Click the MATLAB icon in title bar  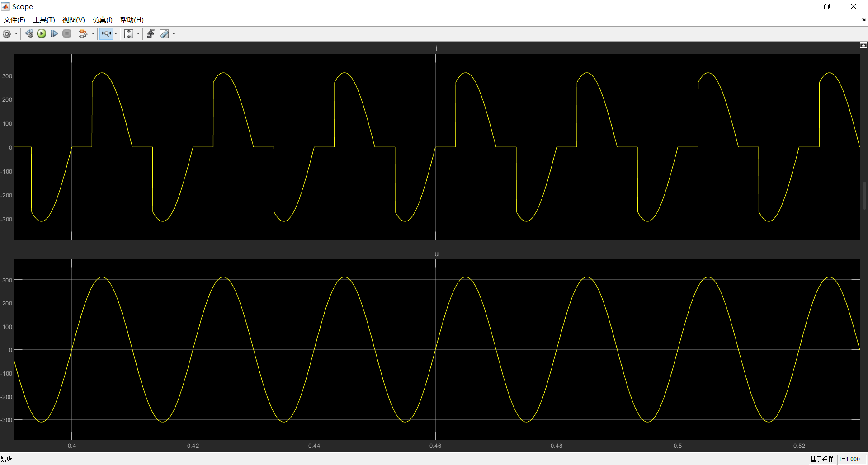[5, 6]
